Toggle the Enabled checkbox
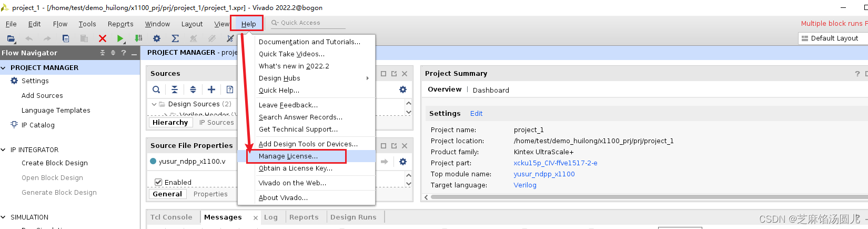868x229 pixels. point(158,182)
